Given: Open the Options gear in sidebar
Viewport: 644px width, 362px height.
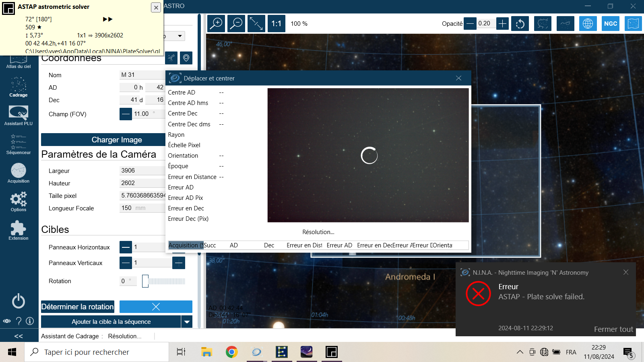Looking at the screenshot, I should [x=19, y=202].
